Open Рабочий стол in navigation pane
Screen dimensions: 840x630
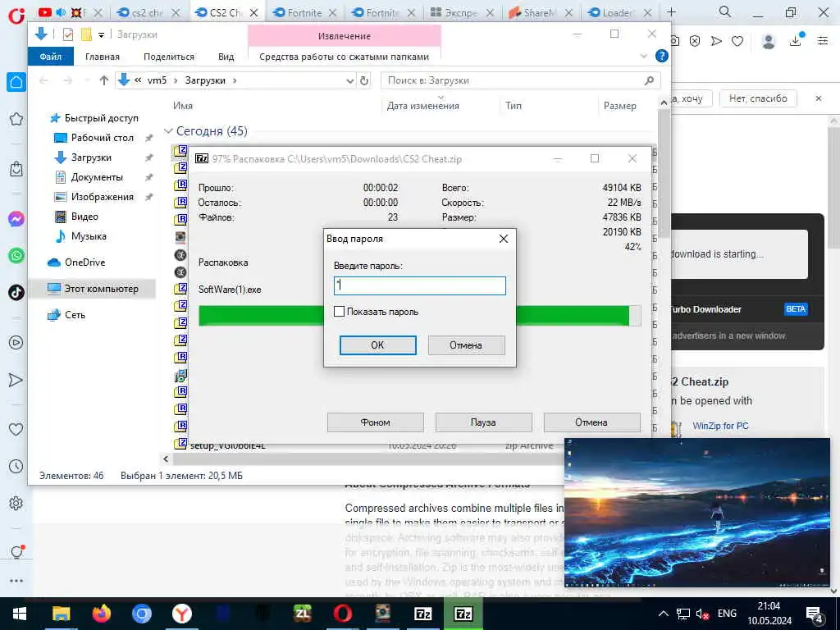102,138
